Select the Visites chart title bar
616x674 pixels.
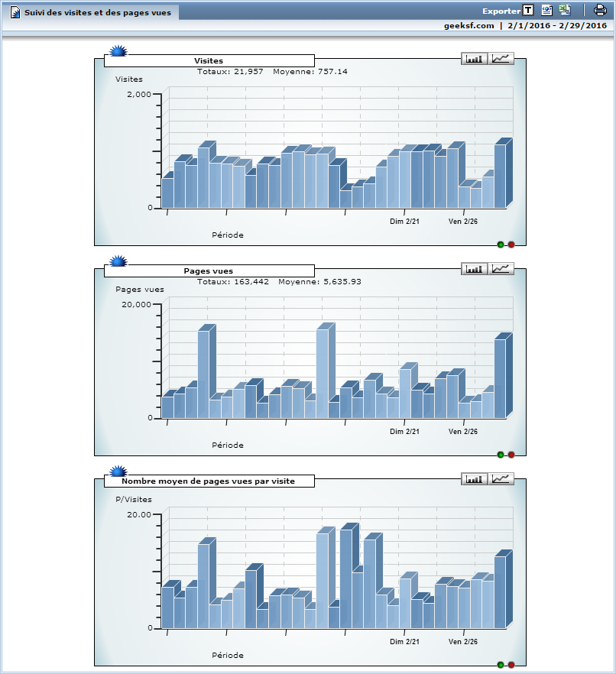tap(209, 60)
